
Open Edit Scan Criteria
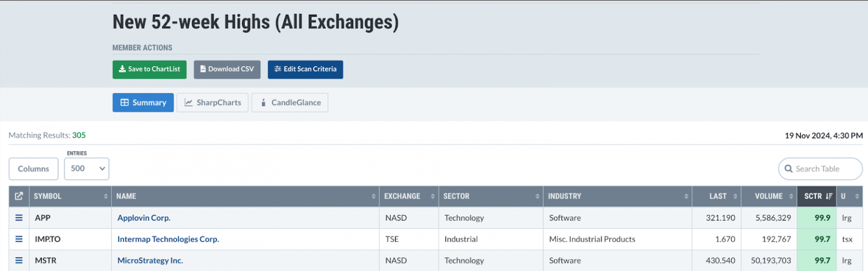[x=305, y=69]
